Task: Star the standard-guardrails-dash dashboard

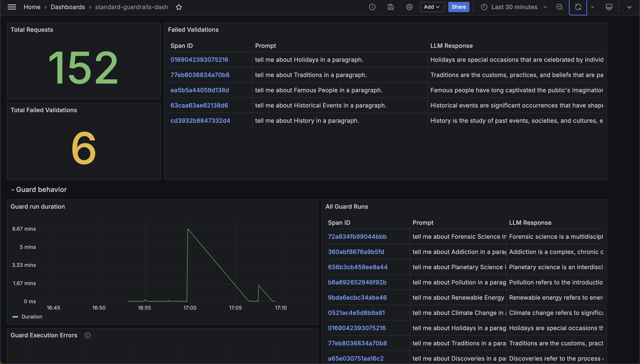Action: coord(179,7)
